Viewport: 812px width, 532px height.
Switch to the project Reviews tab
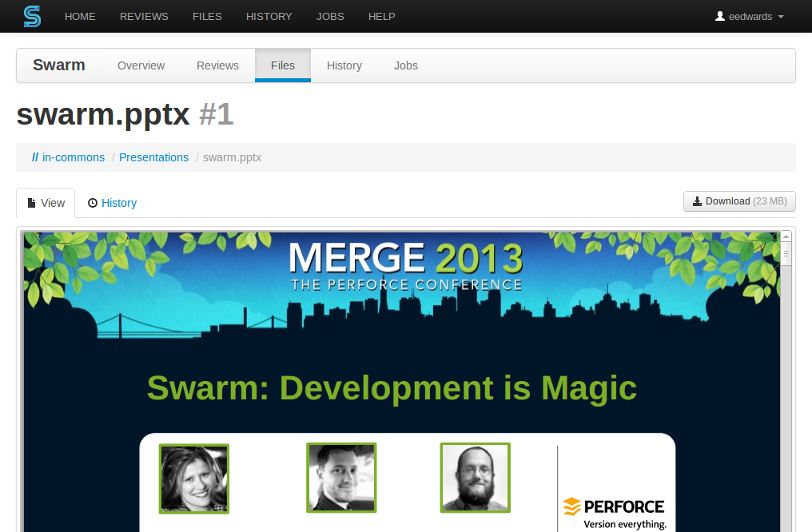[217, 66]
